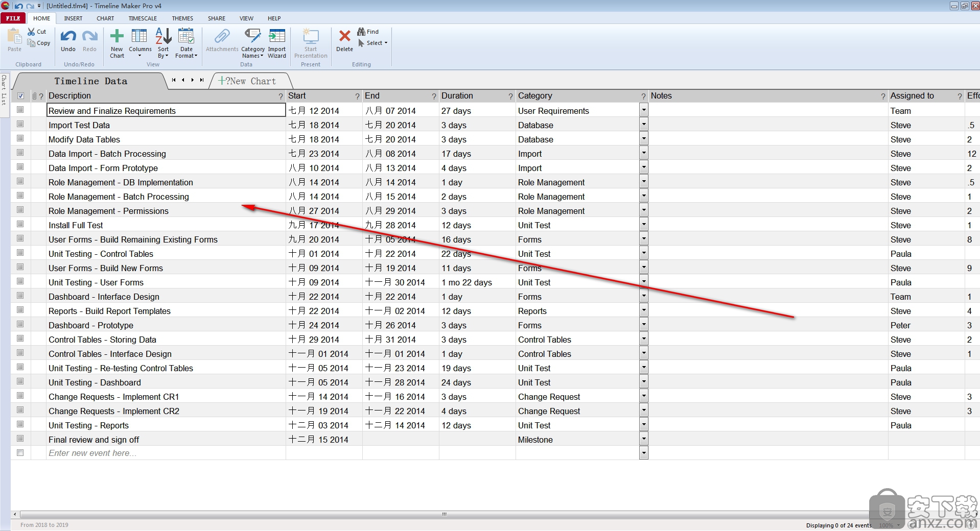Switch to the CHART ribbon tab
This screenshot has width=980, height=531.
point(105,18)
